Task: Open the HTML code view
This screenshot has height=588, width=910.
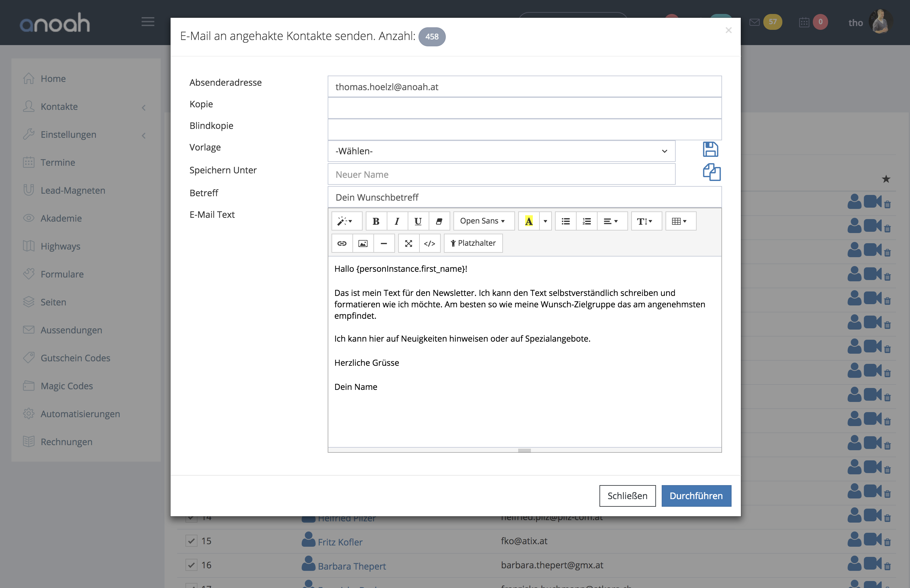Action: 430,243
